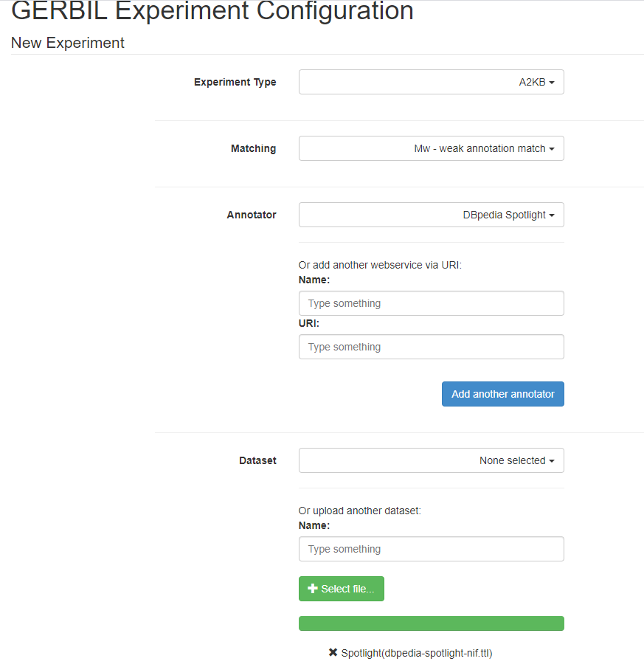Screen dimensions: 644x664
Task: Click the annotator URI input field
Action: (431, 347)
